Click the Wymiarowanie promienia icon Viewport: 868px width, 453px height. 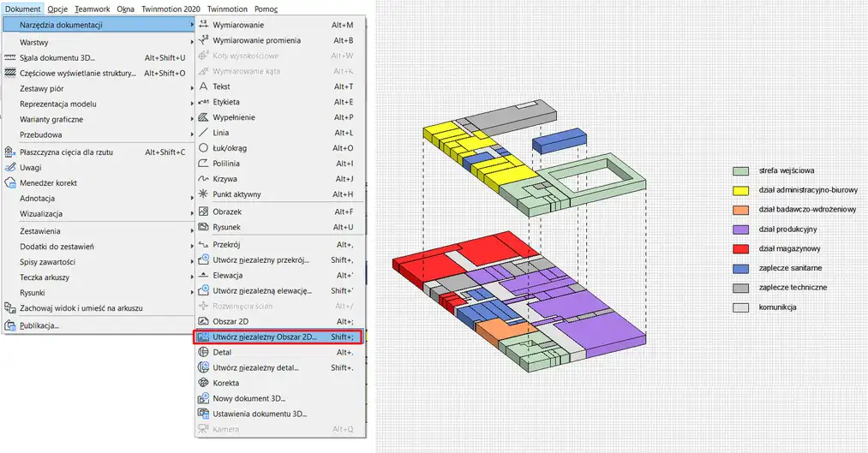(x=203, y=40)
